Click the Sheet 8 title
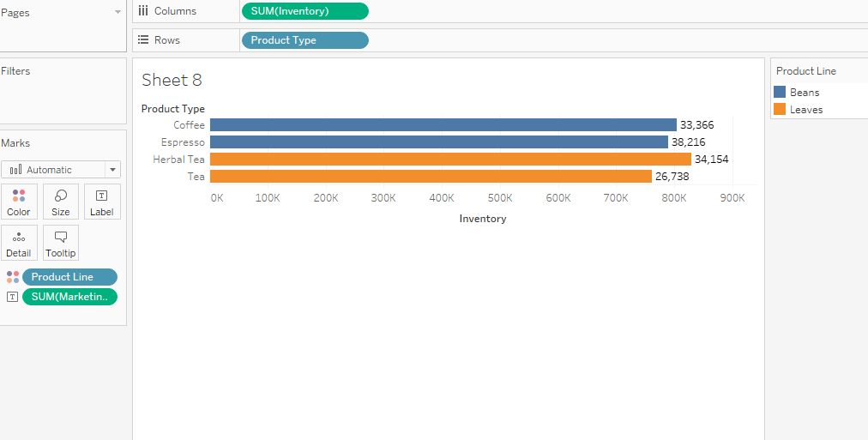 172,81
